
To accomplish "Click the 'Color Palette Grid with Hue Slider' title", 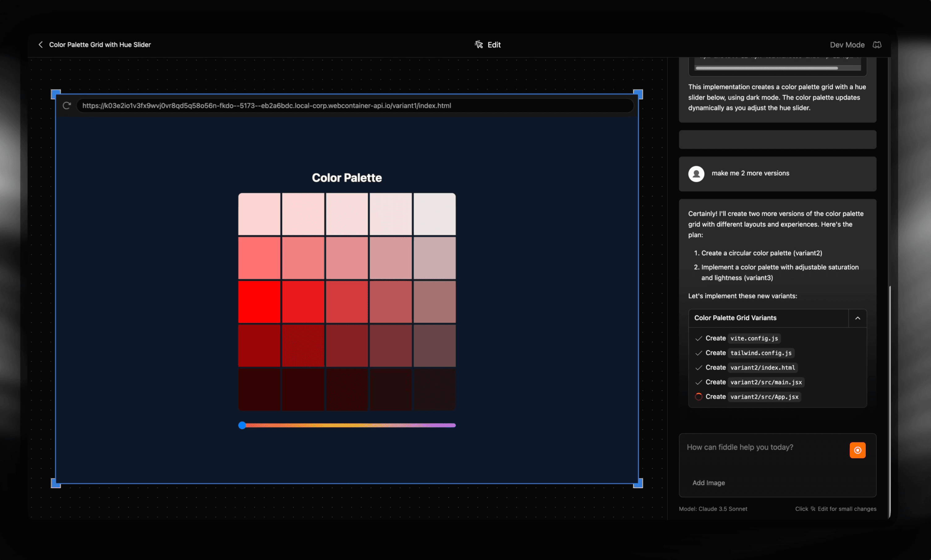I will [x=100, y=45].
